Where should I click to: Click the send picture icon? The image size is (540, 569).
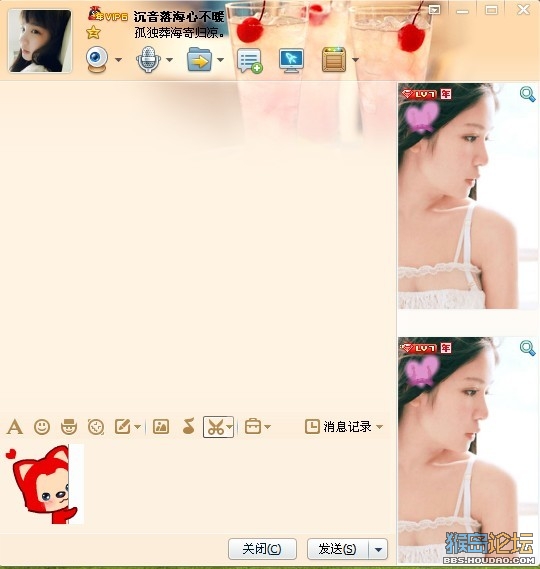(161, 427)
